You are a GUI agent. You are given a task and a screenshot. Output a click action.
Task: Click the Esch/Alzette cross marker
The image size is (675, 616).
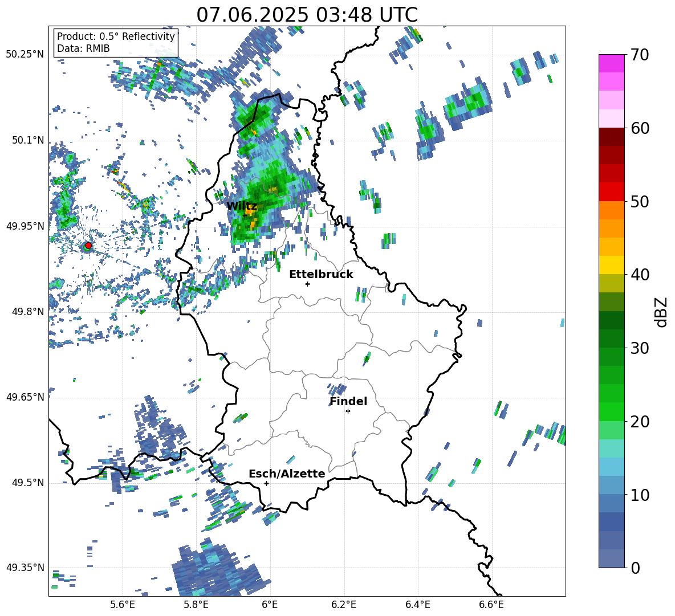[x=266, y=483]
